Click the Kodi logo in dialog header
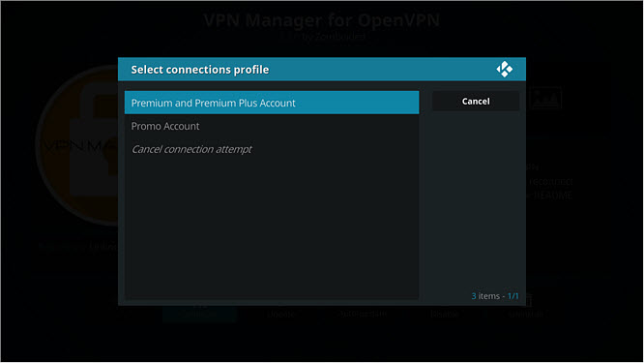Viewport: 644px width, 363px height. pyautogui.click(x=505, y=69)
